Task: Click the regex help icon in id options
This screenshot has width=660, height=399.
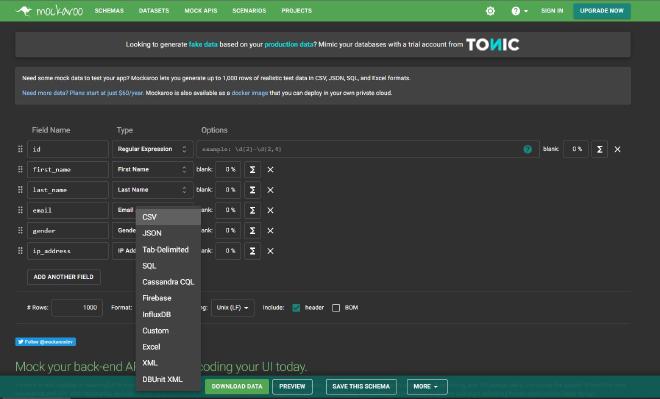Action: 527,149
